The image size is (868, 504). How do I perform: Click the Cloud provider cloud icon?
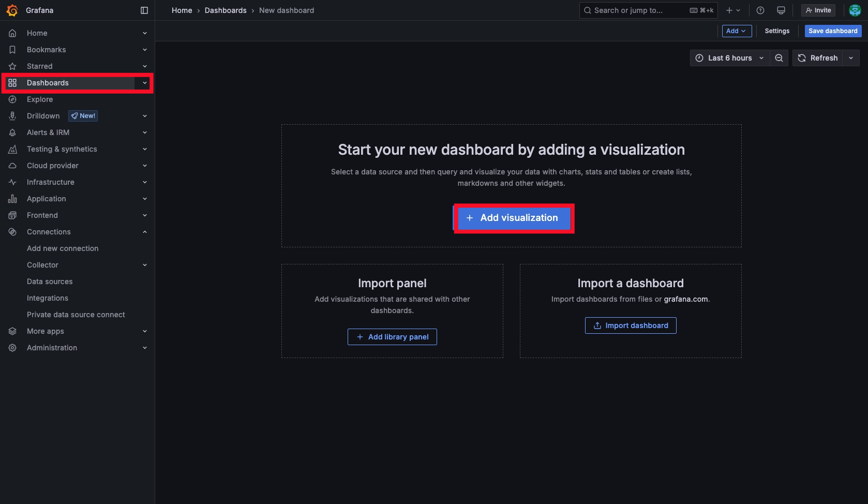click(x=12, y=166)
